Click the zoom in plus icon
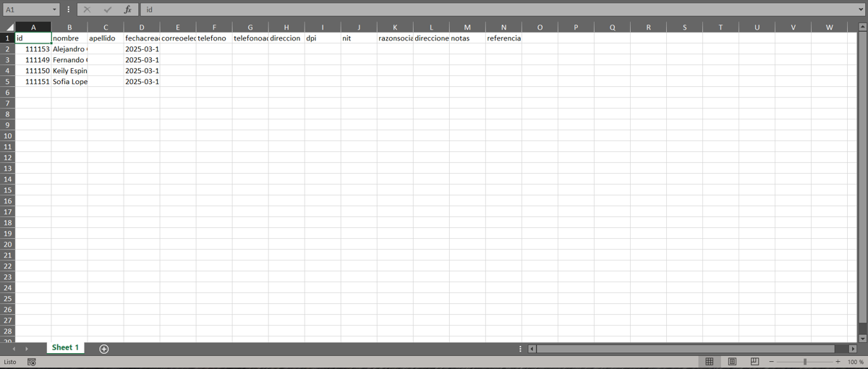The height and width of the screenshot is (369, 868). [x=838, y=362]
